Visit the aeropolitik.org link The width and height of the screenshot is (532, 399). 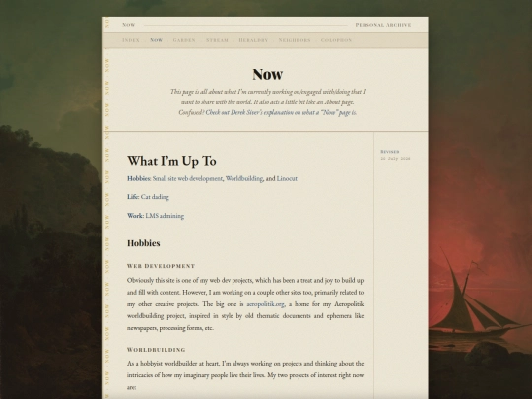click(x=265, y=304)
